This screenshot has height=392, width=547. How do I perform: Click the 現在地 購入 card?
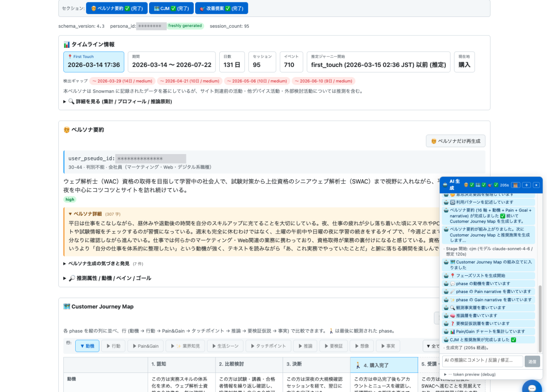tap(464, 62)
